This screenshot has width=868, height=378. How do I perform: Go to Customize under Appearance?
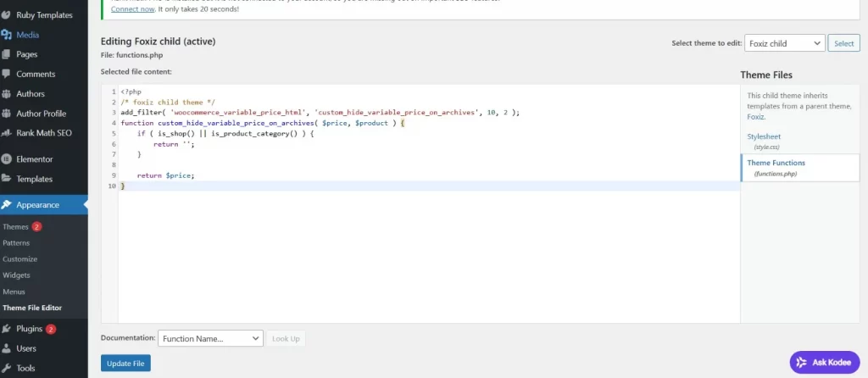[19, 259]
